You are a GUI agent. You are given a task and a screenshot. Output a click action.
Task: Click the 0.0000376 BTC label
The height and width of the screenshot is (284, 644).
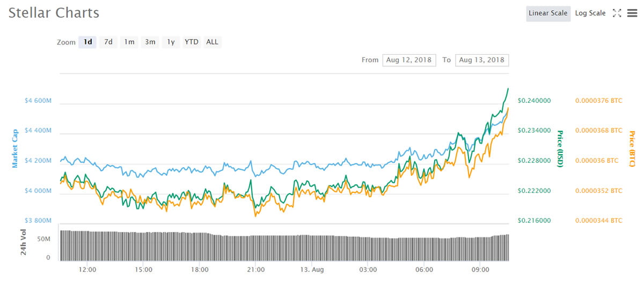(599, 100)
